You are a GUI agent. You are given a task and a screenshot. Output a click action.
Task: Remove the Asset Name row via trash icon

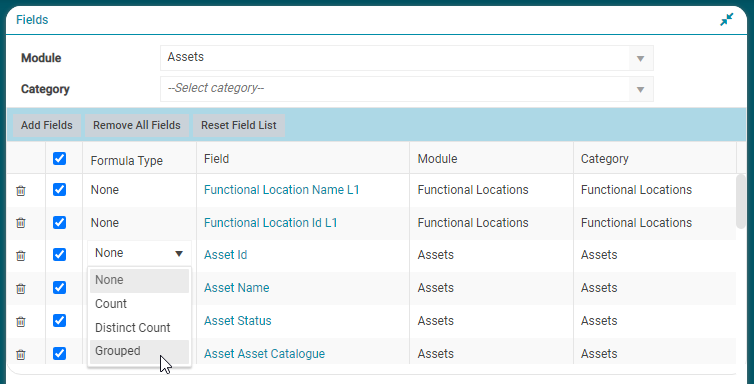click(21, 289)
